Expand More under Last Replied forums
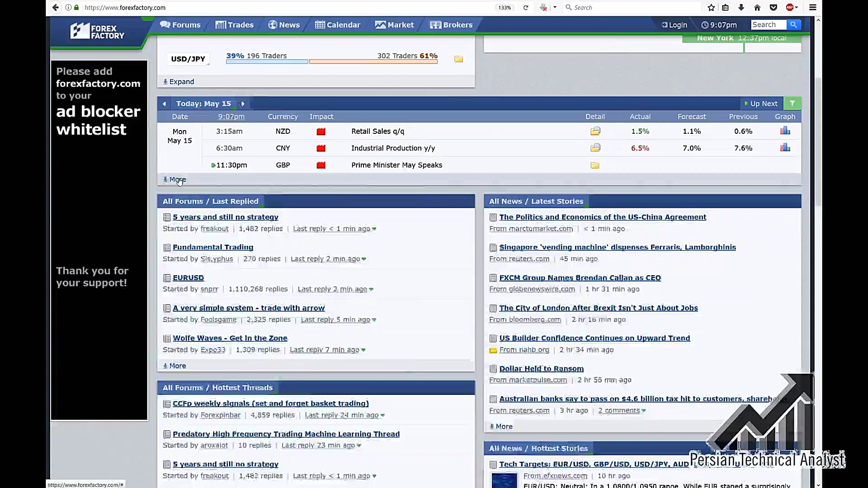The height and width of the screenshot is (488, 868). 175,366
